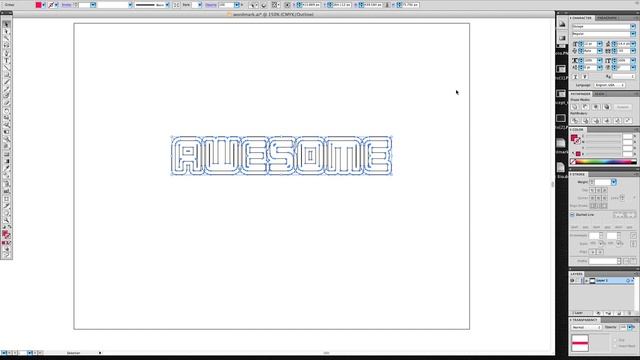
Task: Open the leading dropdown
Action: 633,44
